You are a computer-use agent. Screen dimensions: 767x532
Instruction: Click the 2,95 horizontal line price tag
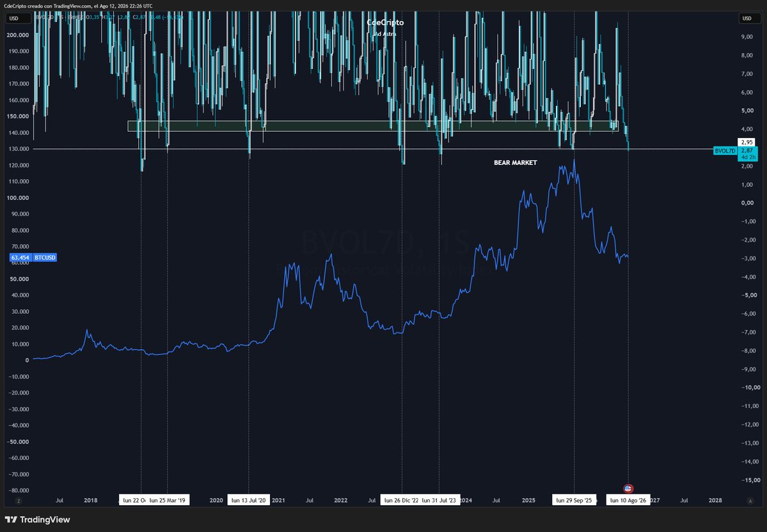pyautogui.click(x=747, y=143)
